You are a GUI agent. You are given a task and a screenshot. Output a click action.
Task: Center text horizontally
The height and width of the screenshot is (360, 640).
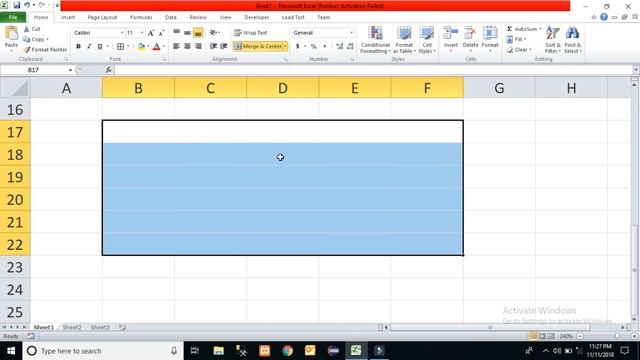pyautogui.click(x=187, y=47)
